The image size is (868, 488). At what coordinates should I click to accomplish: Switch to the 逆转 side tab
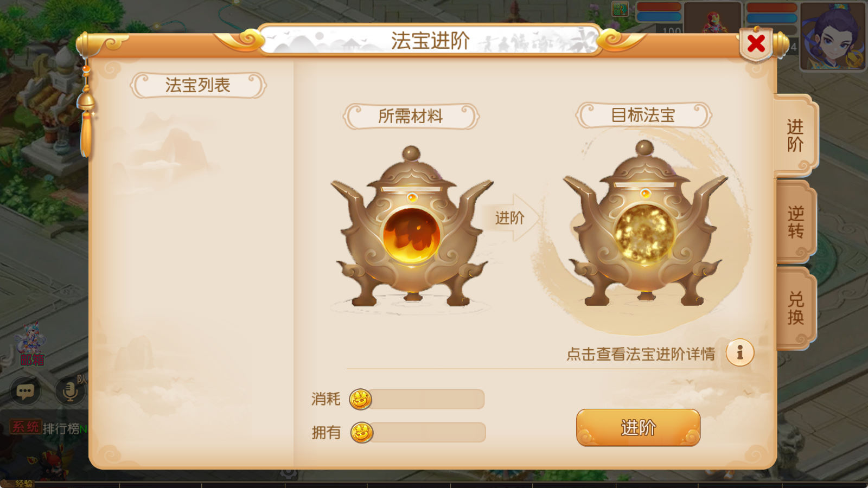click(x=795, y=222)
